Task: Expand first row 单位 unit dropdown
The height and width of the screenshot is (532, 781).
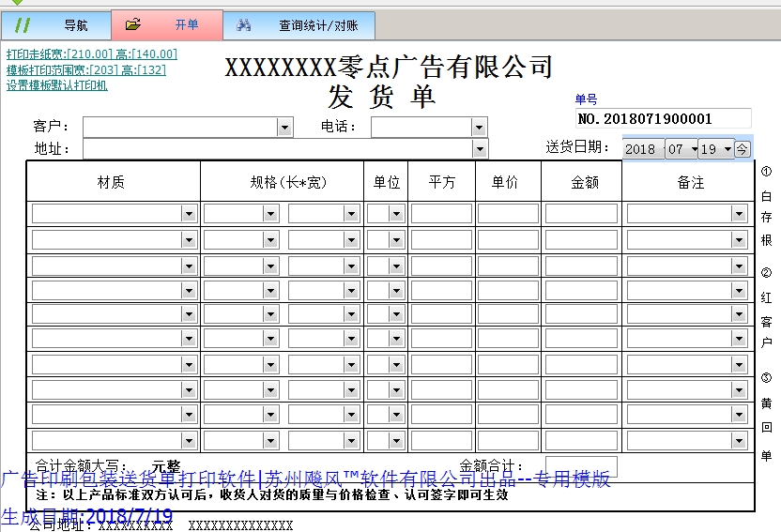Action: pyautogui.click(x=396, y=214)
